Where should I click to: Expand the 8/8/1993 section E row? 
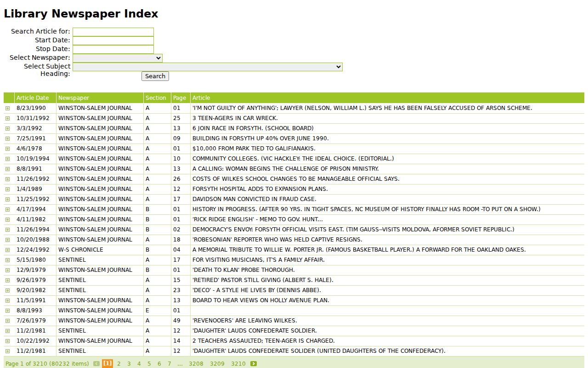coord(7,310)
